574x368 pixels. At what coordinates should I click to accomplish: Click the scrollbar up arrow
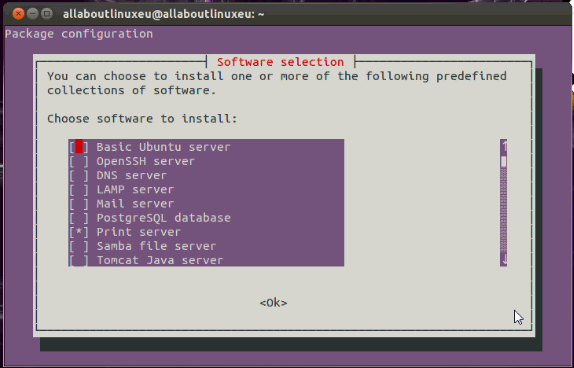(x=504, y=146)
